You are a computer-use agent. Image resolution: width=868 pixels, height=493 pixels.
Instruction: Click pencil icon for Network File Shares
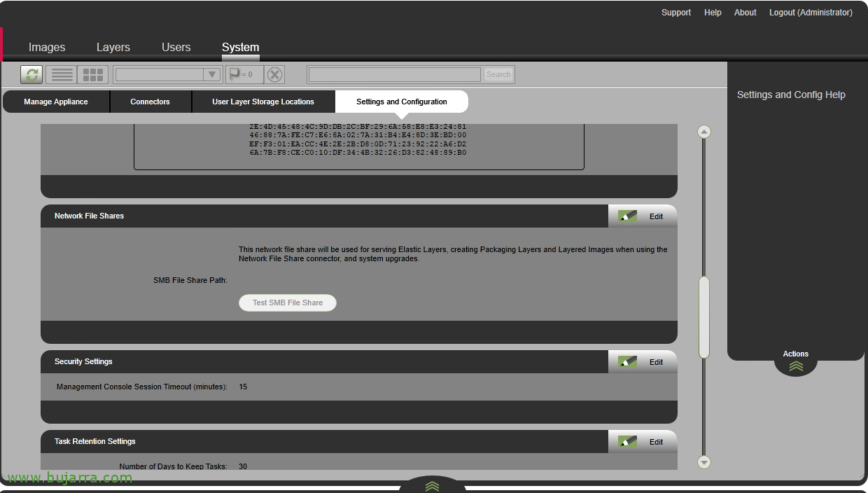pos(628,216)
